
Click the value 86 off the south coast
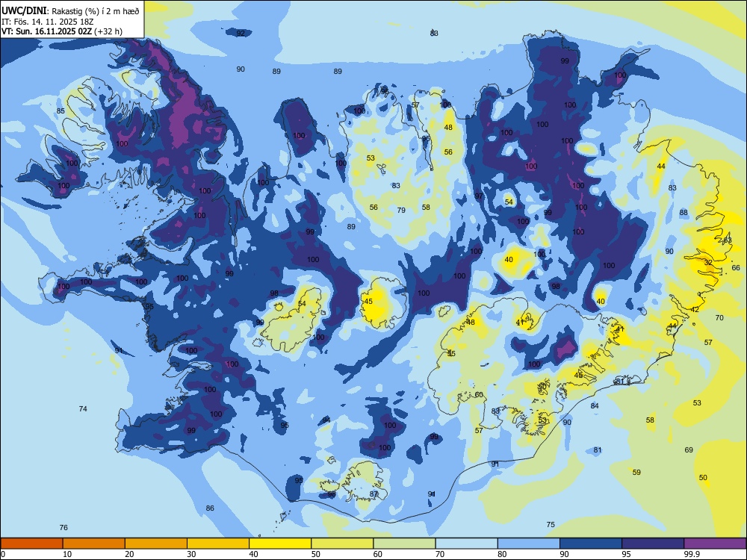(210, 508)
